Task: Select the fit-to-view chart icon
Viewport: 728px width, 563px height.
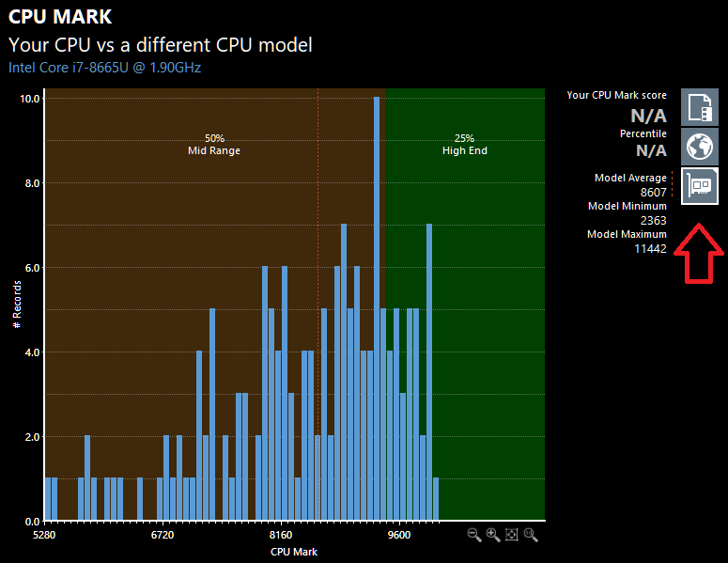Action: (512, 535)
